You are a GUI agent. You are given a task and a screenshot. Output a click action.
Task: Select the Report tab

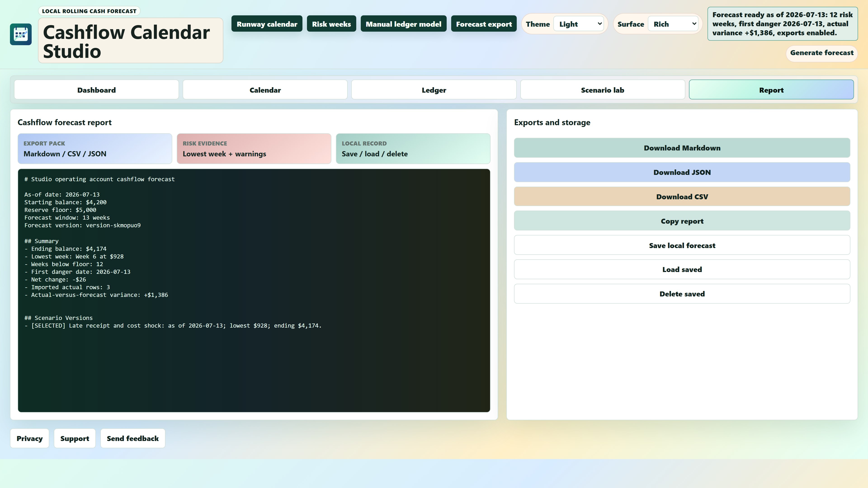point(771,90)
